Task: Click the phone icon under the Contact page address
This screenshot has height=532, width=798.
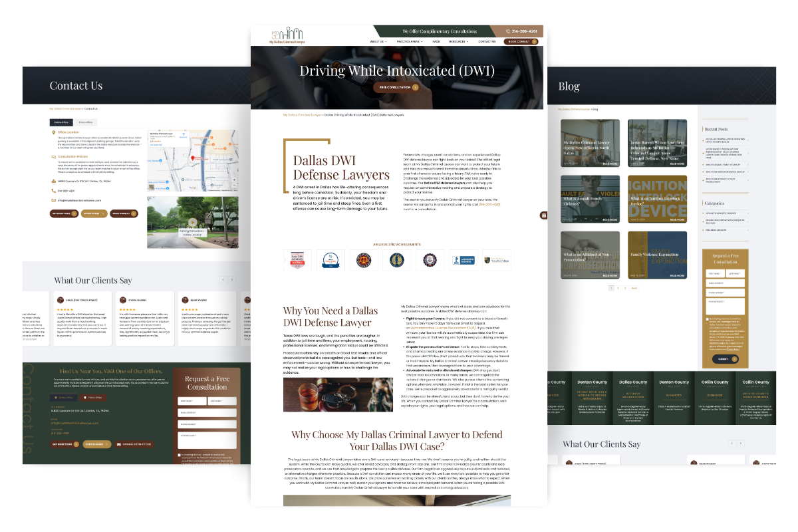Action: [53, 190]
